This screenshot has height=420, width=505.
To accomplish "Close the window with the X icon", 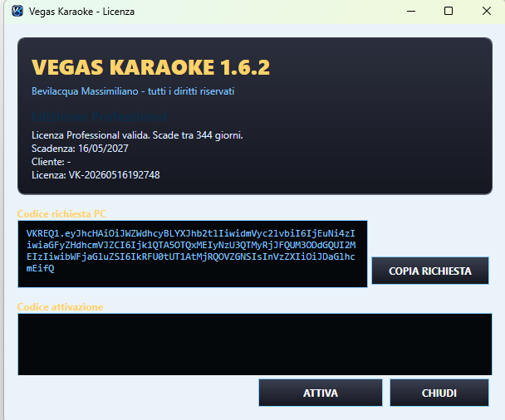I will pos(487,12).
